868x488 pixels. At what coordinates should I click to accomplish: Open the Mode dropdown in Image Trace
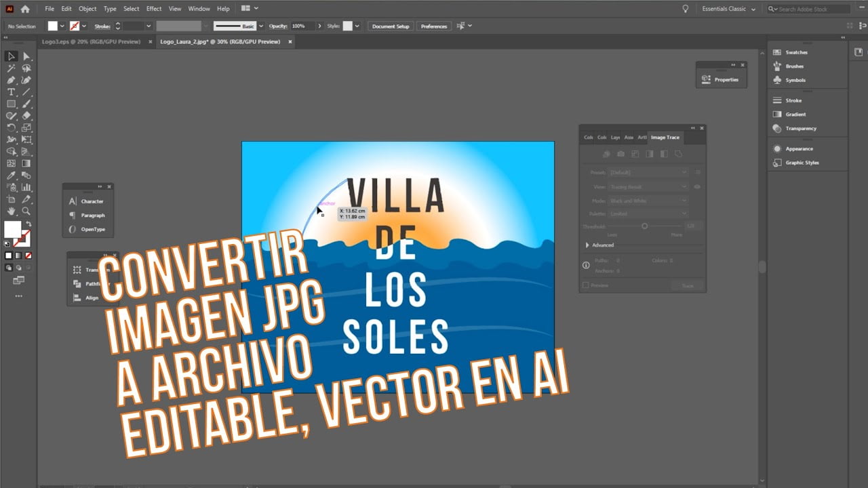[x=647, y=200]
